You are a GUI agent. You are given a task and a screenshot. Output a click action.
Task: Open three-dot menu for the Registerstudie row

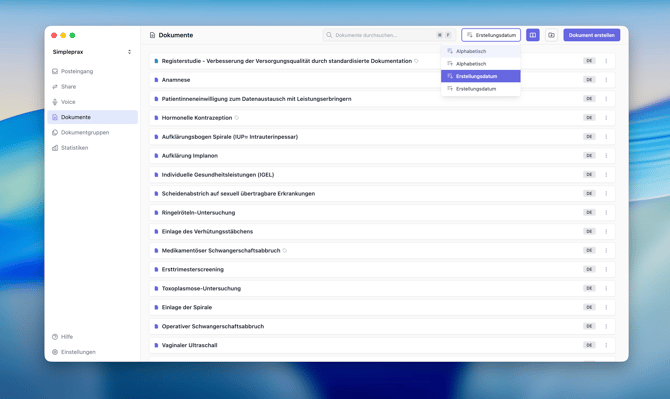[606, 61]
